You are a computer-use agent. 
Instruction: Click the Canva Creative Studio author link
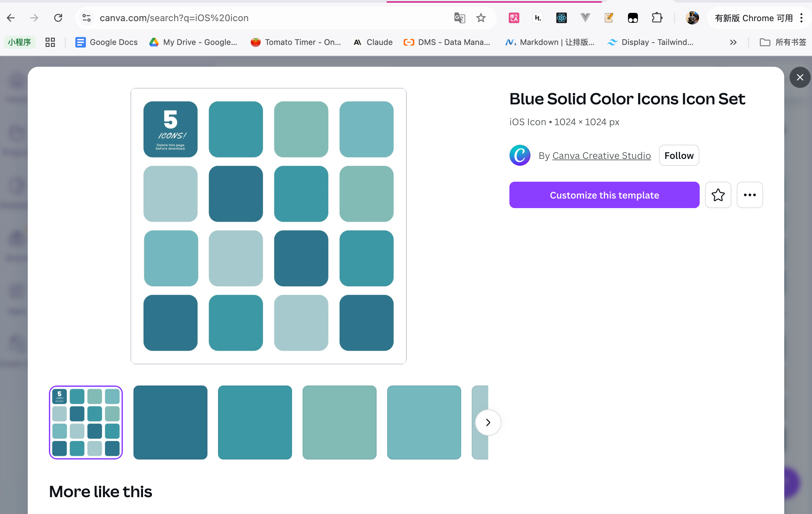pyautogui.click(x=601, y=155)
